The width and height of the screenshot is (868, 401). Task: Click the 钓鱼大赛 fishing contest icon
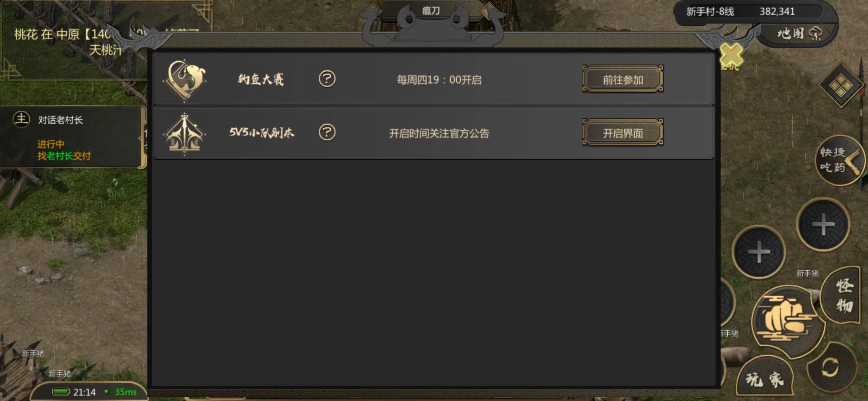[185, 79]
